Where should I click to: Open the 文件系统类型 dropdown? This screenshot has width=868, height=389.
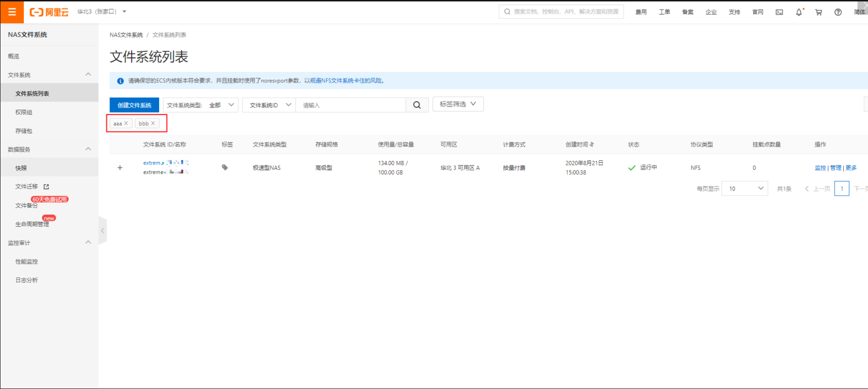pyautogui.click(x=200, y=105)
